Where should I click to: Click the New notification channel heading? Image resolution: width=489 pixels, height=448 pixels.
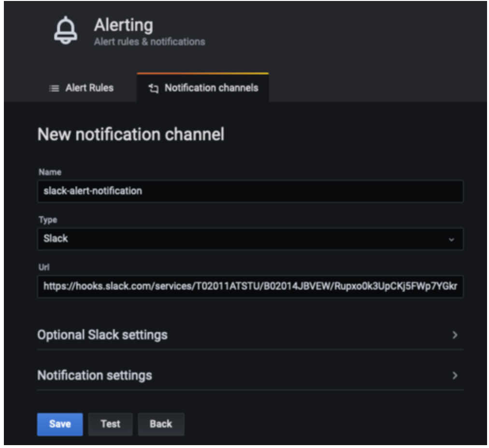point(130,134)
